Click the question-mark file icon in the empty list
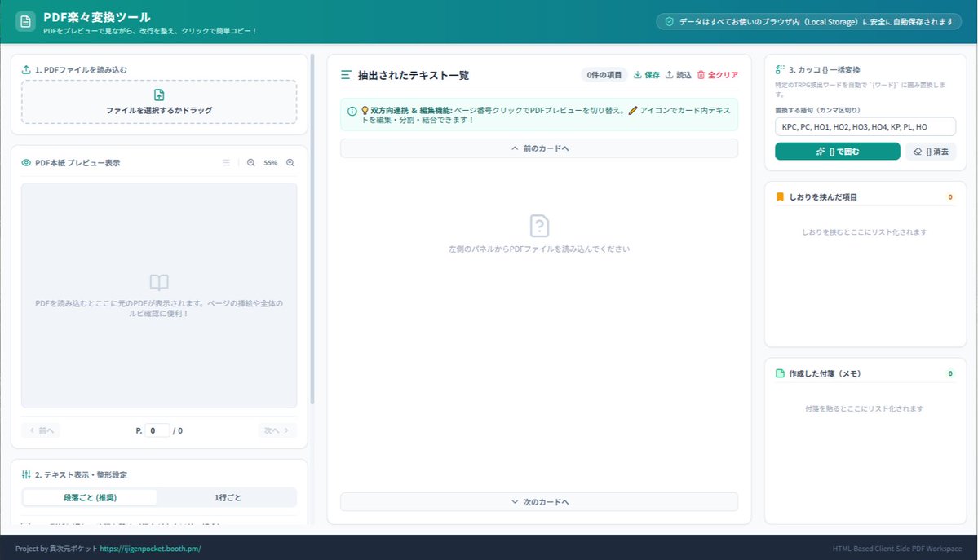978x560 pixels. click(x=539, y=226)
